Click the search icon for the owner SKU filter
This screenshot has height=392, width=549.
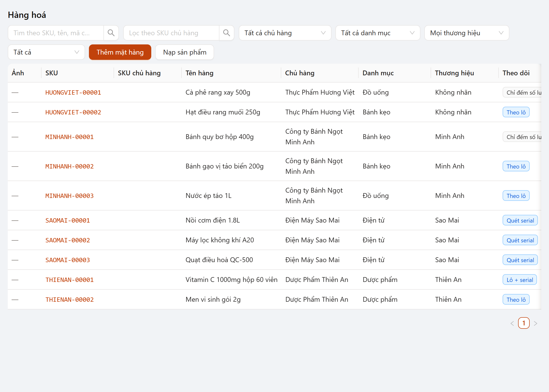coord(226,33)
